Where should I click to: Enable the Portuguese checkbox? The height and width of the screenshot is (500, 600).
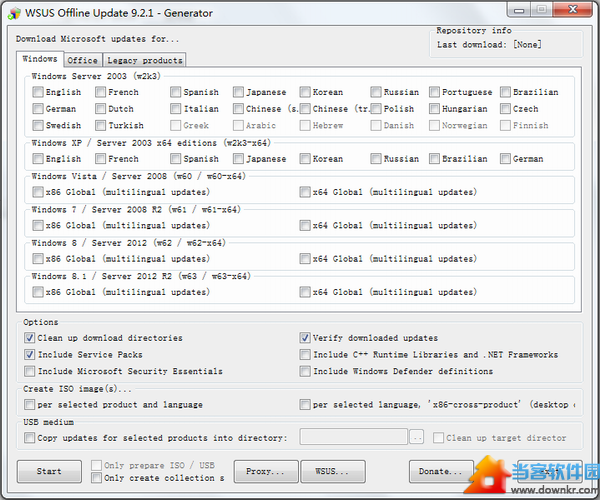[434, 92]
